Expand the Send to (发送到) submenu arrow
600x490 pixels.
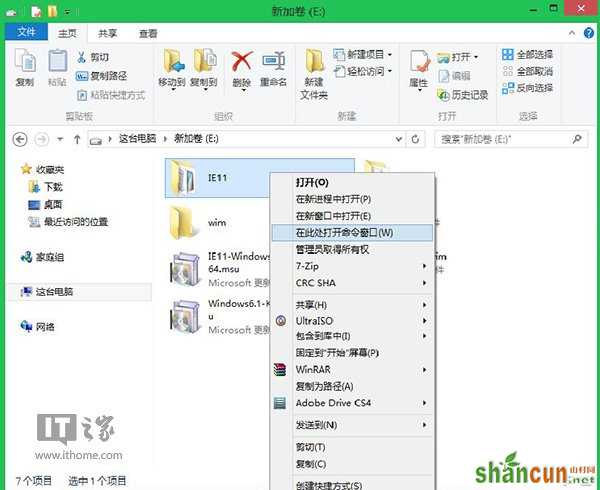424,425
